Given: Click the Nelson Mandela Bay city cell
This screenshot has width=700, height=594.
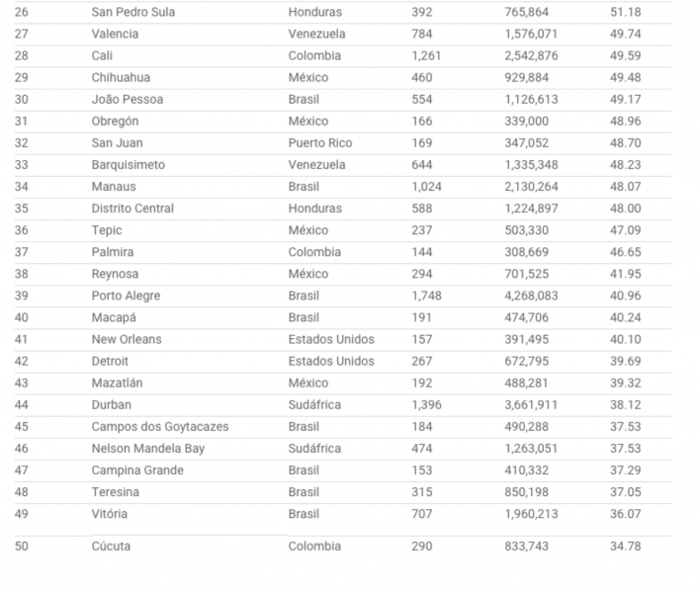Looking at the screenshot, I should (x=147, y=449).
